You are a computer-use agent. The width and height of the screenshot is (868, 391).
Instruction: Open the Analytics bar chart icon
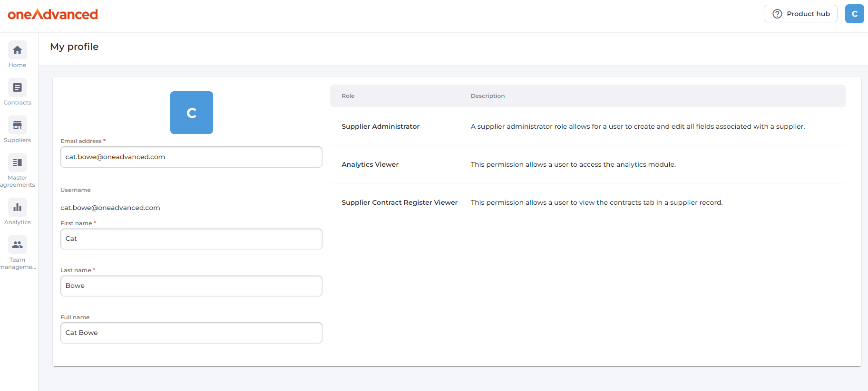tap(18, 208)
